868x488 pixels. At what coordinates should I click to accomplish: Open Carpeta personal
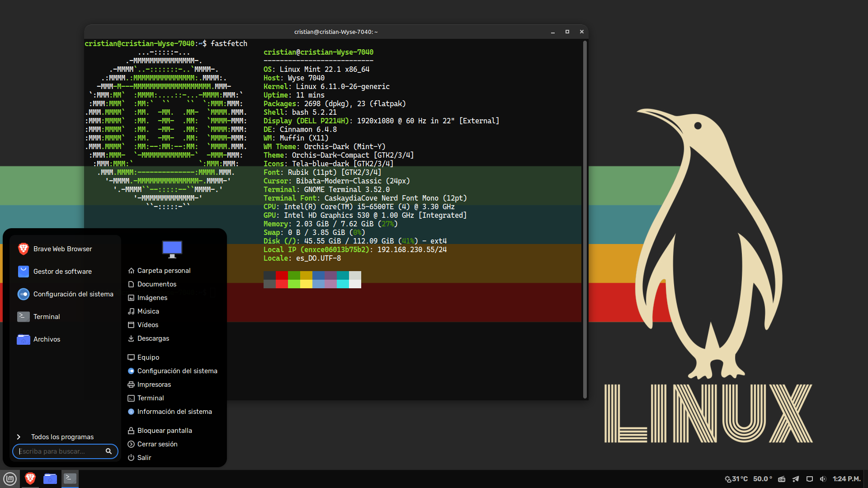pyautogui.click(x=159, y=271)
